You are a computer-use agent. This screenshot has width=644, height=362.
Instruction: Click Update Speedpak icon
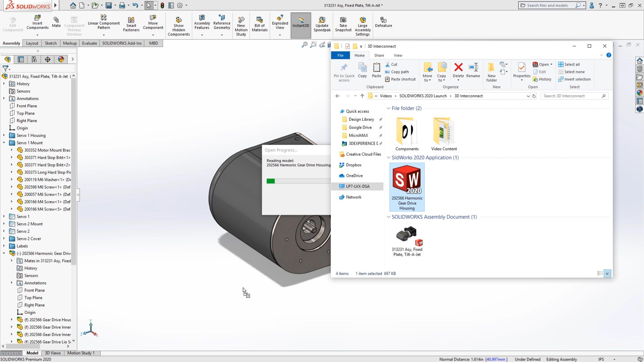322,24
